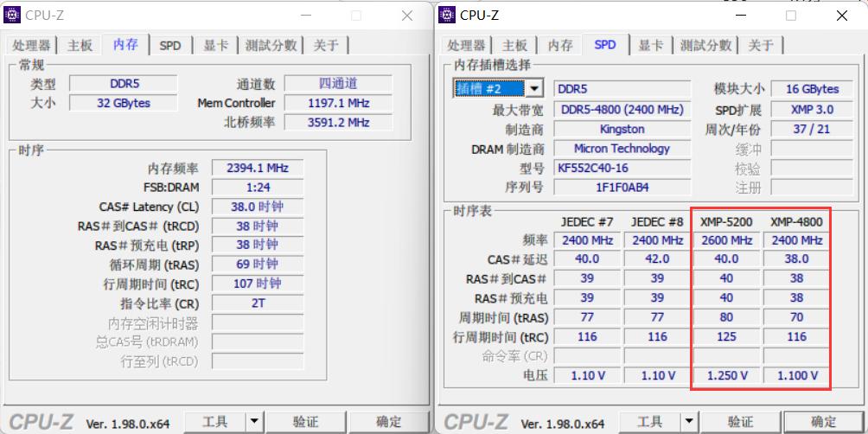Click the 确定 button in the left window
This screenshot has width=868, height=434.
[388, 423]
